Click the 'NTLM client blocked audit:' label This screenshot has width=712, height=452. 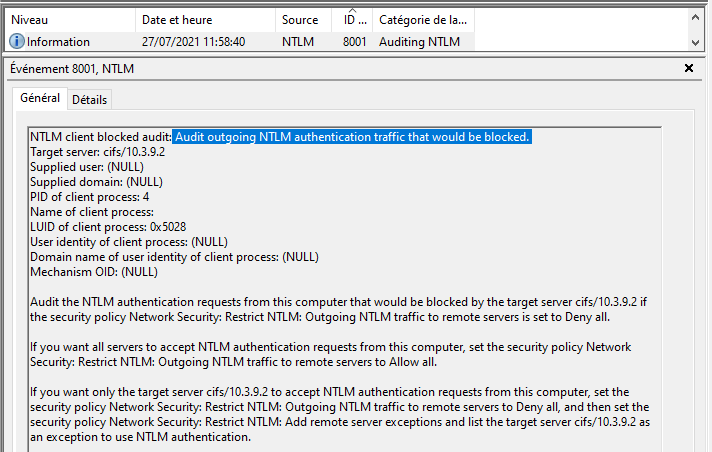pos(101,137)
